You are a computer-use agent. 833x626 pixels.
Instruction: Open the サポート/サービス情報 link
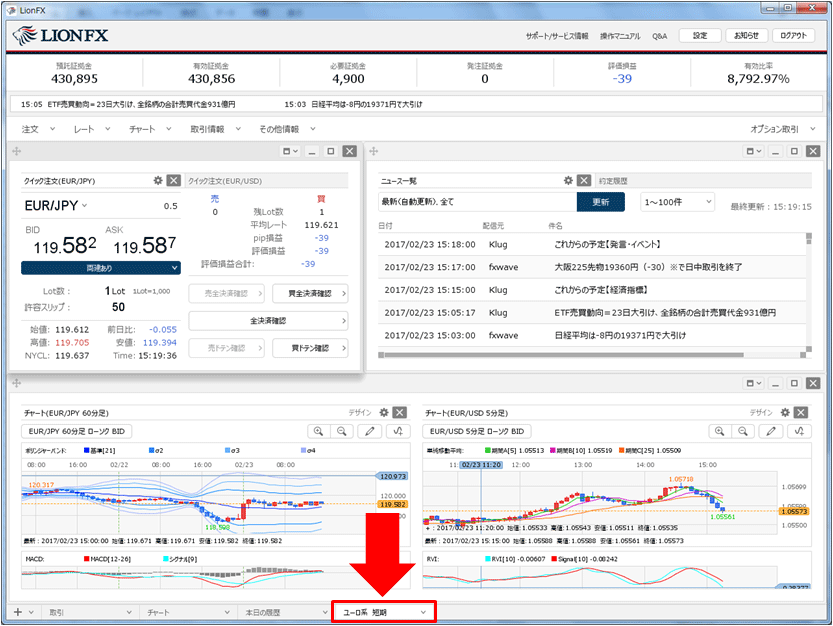(x=557, y=36)
